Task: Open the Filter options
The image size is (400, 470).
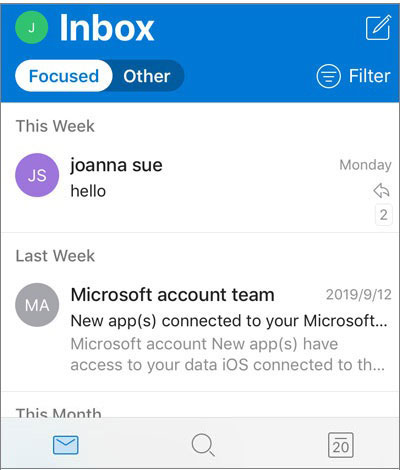Action: pyautogui.click(x=353, y=76)
